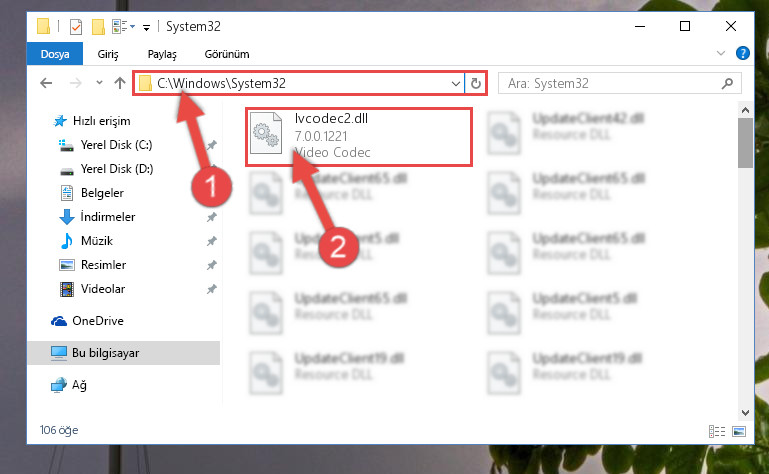Select the Paylaş ribbon tab
Viewport: 769px width, 474px height.
pyautogui.click(x=162, y=54)
